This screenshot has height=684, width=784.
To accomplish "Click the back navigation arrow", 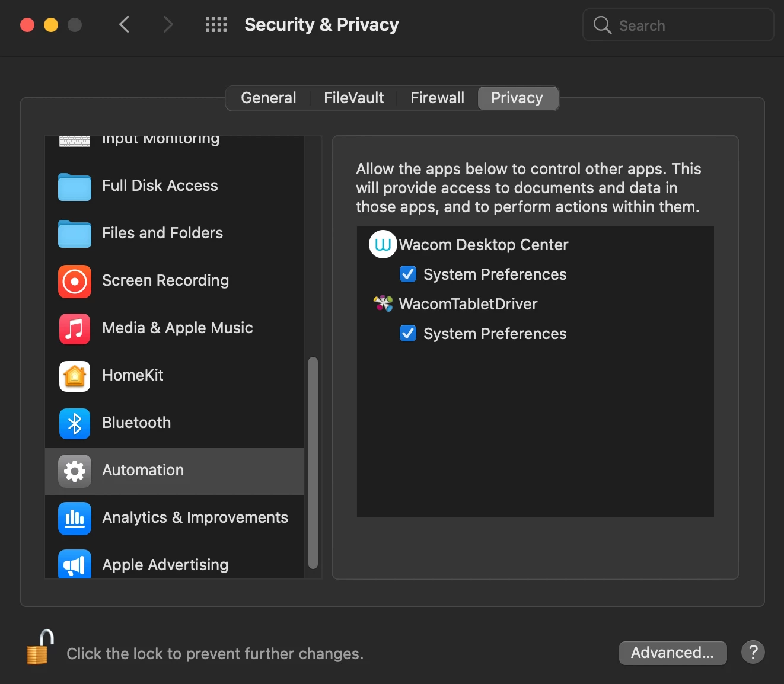I will click(124, 24).
